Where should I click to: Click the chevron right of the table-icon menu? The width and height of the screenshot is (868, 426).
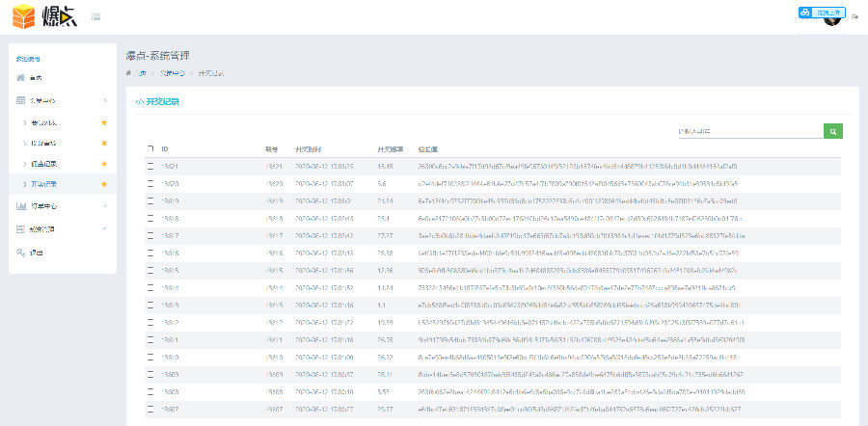click(x=105, y=100)
